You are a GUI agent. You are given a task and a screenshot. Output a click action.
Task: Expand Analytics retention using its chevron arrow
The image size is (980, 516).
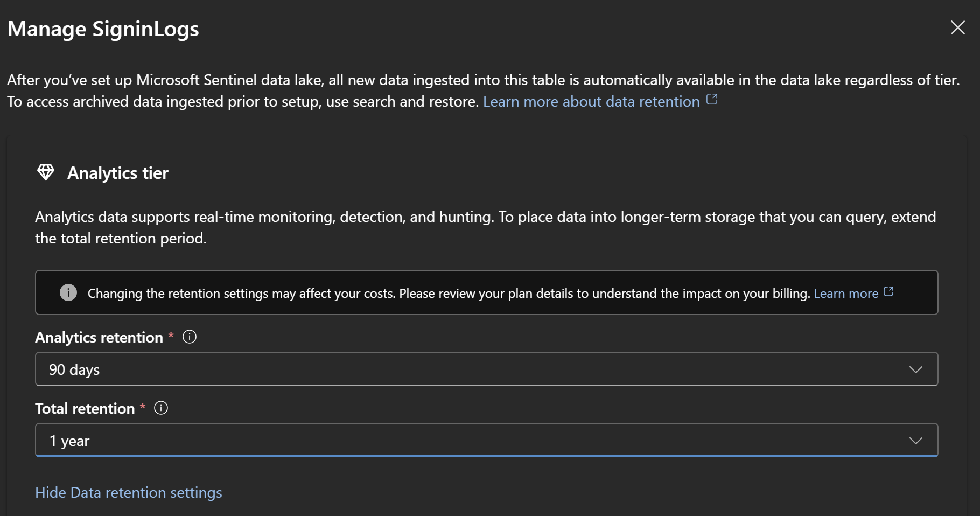pos(915,369)
